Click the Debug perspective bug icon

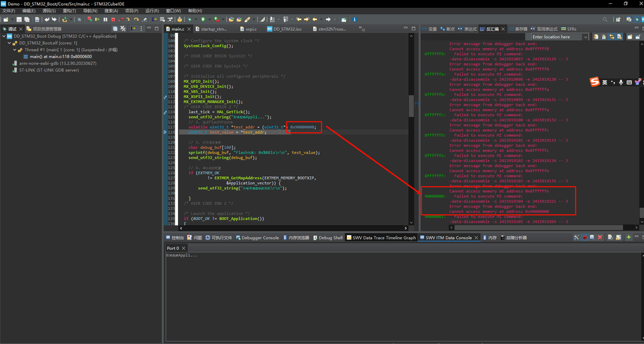click(x=637, y=19)
